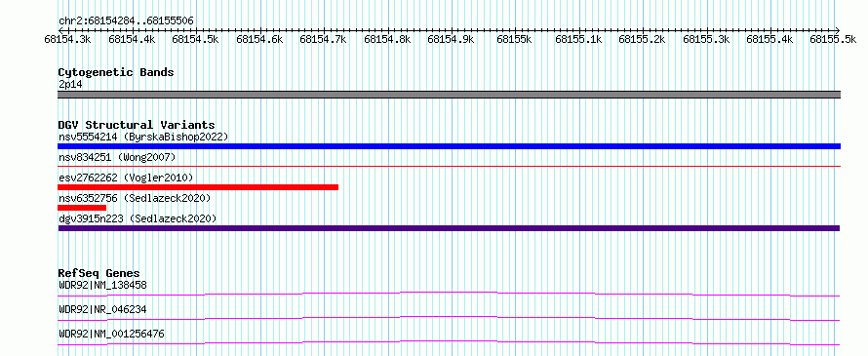Screen dimensions: 868x356
Task: Click the 68155k ruler tick label
Action: point(514,39)
